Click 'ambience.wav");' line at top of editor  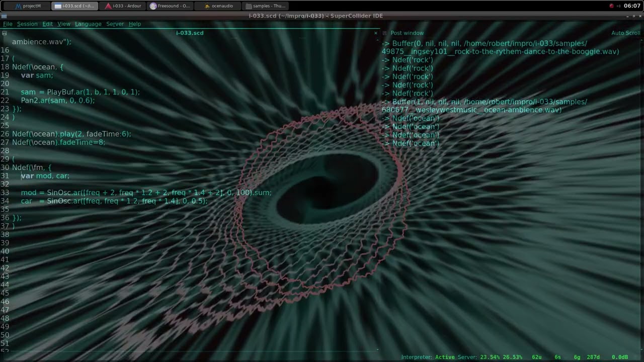tap(42, 42)
